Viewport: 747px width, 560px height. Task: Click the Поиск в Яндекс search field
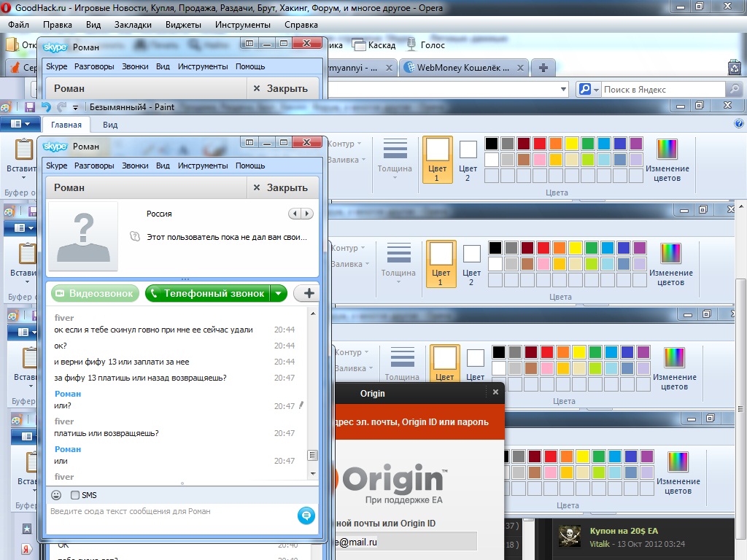click(x=663, y=89)
